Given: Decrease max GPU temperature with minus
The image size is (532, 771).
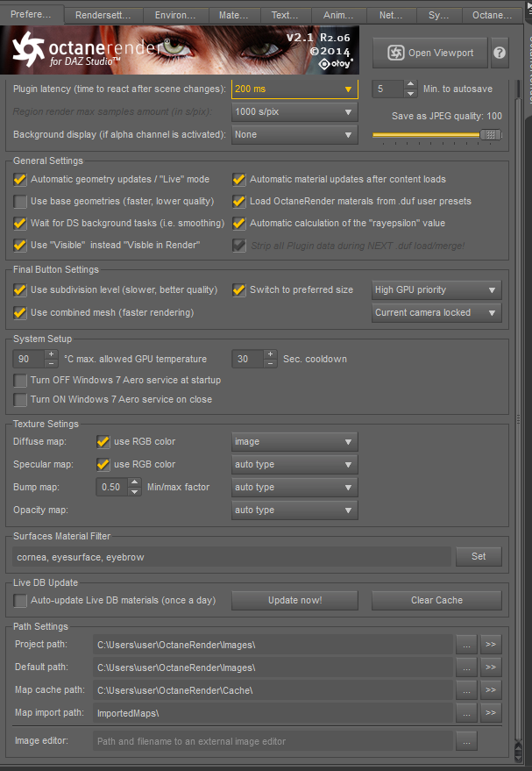Looking at the screenshot, I should pos(51,363).
